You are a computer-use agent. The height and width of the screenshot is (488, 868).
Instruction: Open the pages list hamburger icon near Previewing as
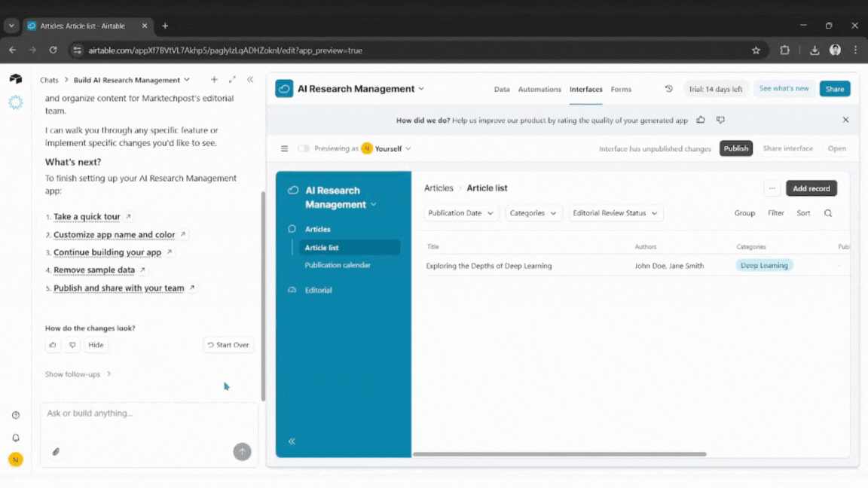point(285,148)
